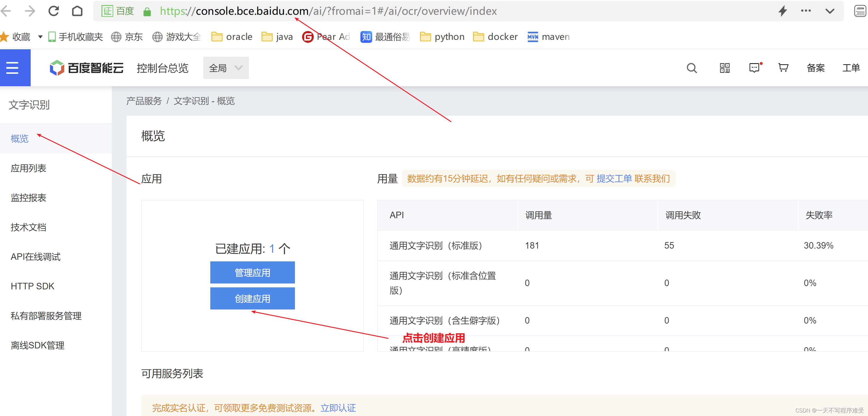868x416 pixels.
Task: Click the 管理应用 button
Action: tap(252, 273)
